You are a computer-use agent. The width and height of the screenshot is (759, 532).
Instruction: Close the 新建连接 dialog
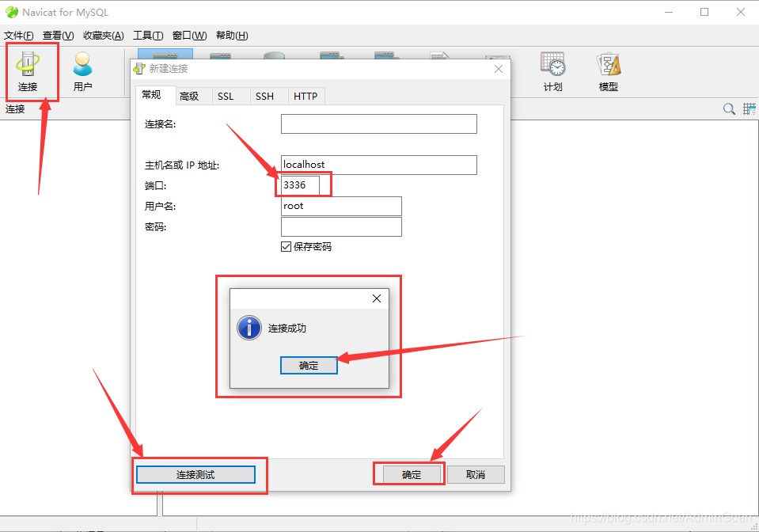[x=499, y=69]
